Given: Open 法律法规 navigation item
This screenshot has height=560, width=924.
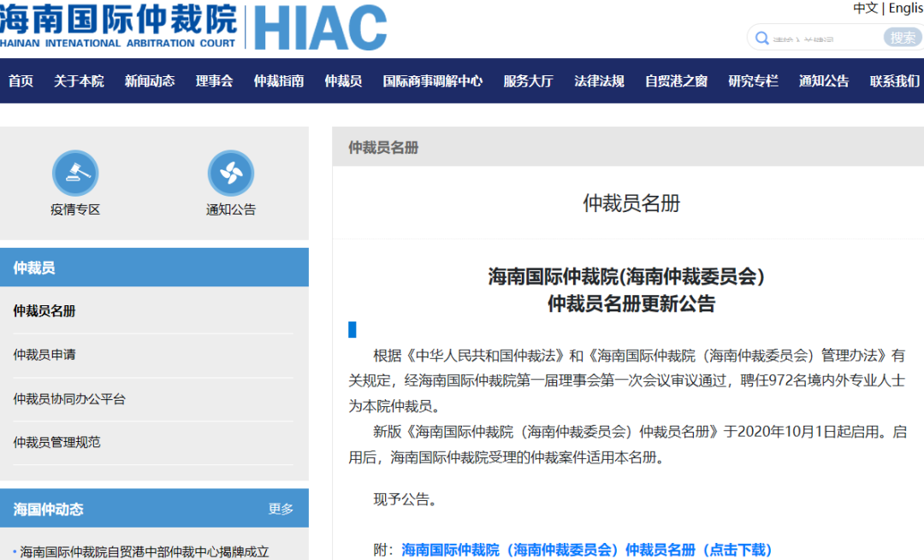Looking at the screenshot, I should (599, 81).
